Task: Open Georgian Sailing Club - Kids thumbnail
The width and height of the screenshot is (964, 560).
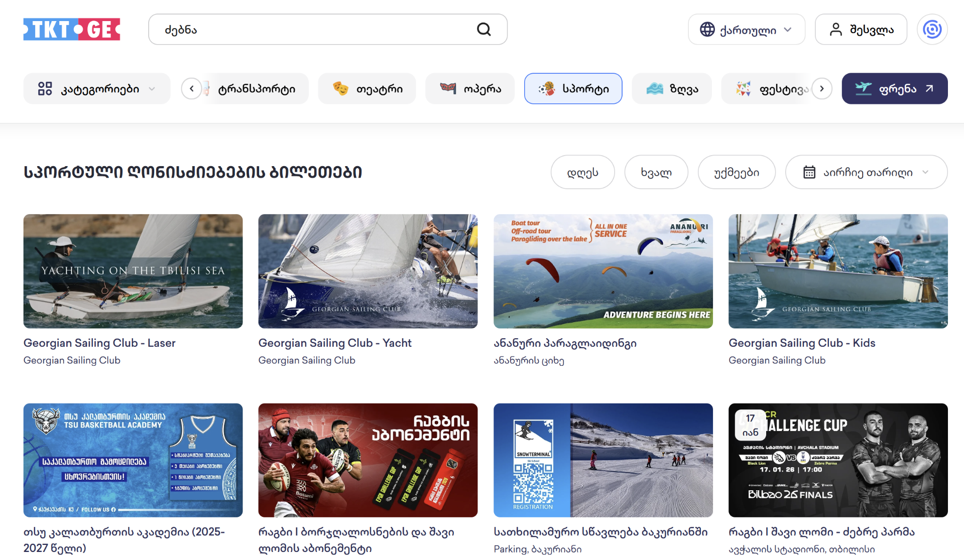Action: (x=837, y=271)
